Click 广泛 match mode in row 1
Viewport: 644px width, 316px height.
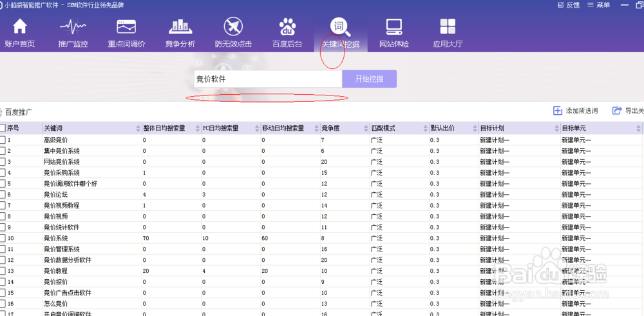pyautogui.click(x=377, y=140)
